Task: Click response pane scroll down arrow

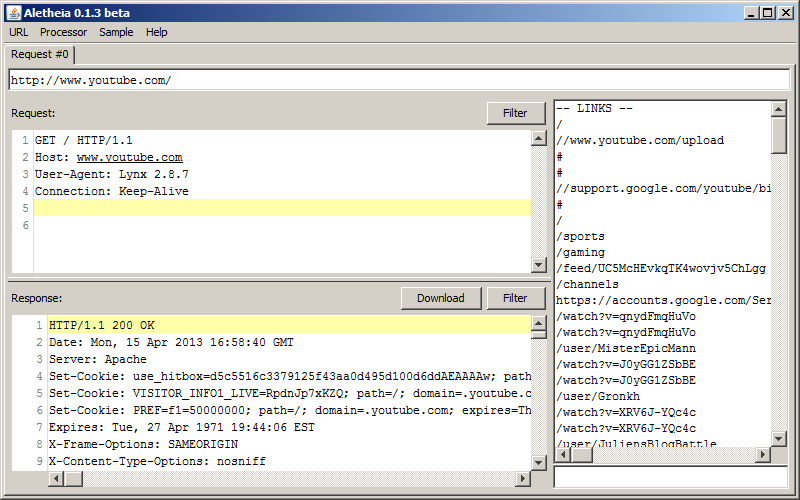Action: tap(539, 463)
